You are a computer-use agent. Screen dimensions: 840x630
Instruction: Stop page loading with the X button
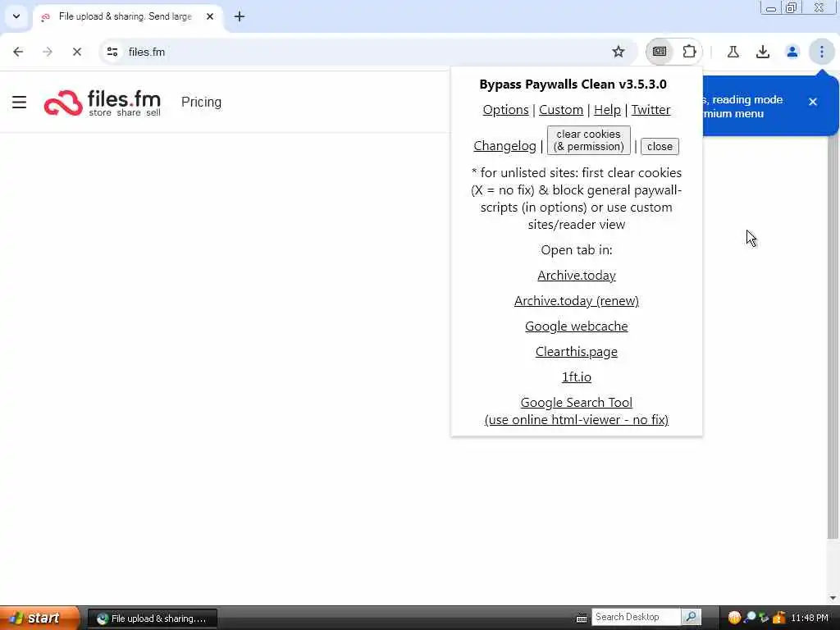76,52
